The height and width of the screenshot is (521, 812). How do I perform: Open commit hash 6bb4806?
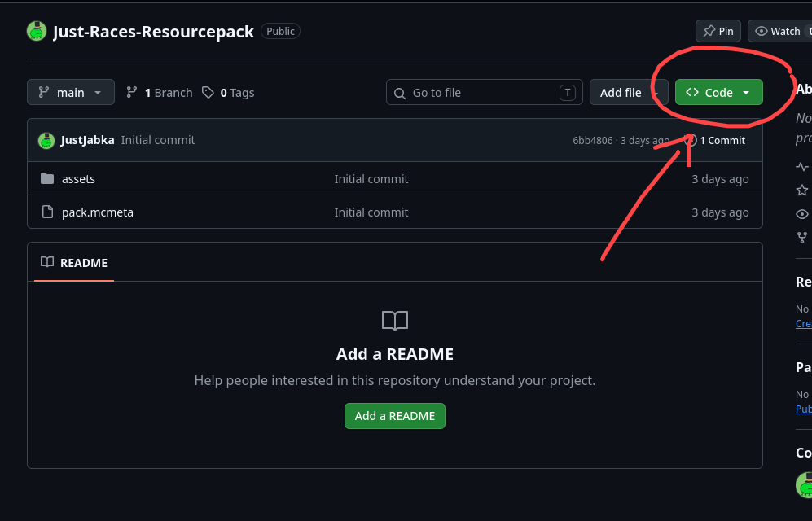592,140
